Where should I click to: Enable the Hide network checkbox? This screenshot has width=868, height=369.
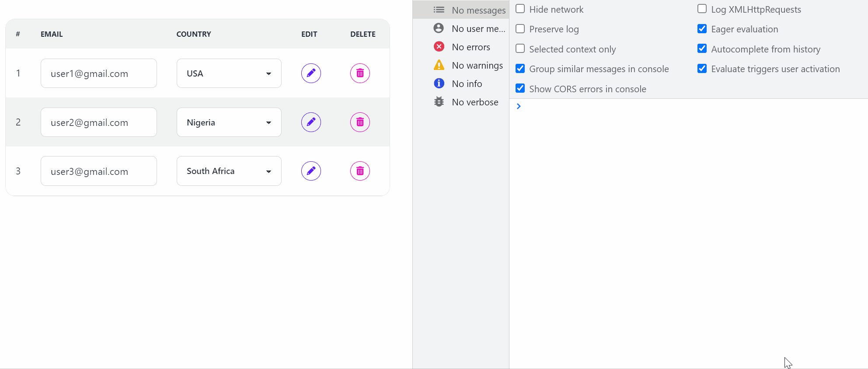(x=520, y=9)
